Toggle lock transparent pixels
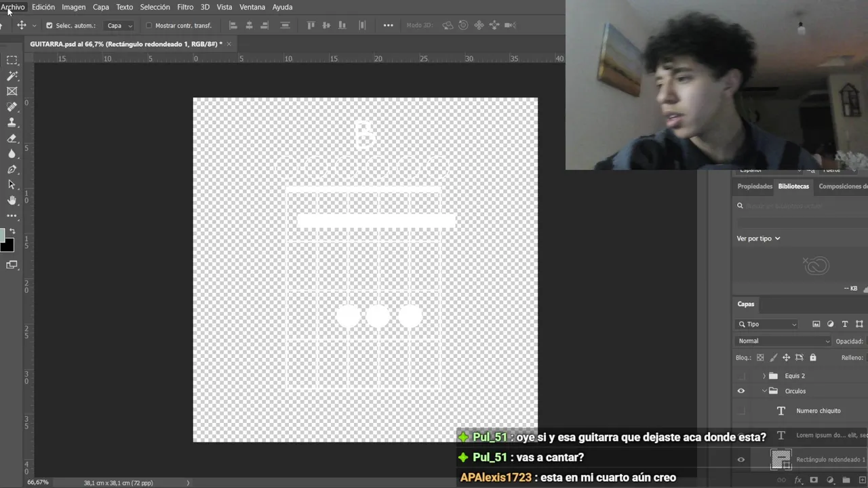This screenshot has height=488, width=868. (760, 358)
